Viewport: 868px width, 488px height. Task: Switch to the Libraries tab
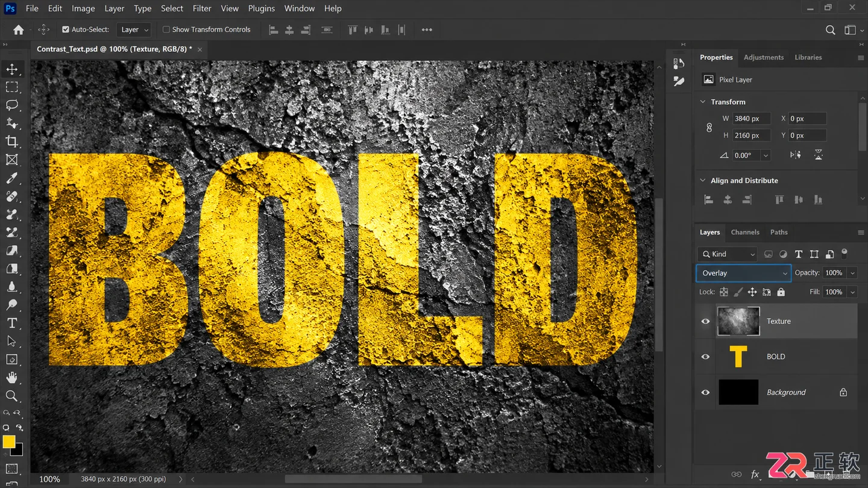[808, 57]
